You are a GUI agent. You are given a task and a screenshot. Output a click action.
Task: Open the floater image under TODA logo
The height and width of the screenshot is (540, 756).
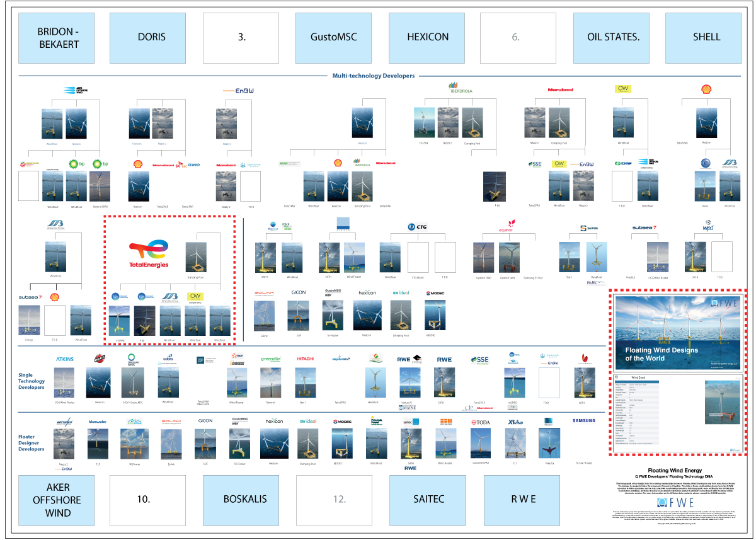481,444
